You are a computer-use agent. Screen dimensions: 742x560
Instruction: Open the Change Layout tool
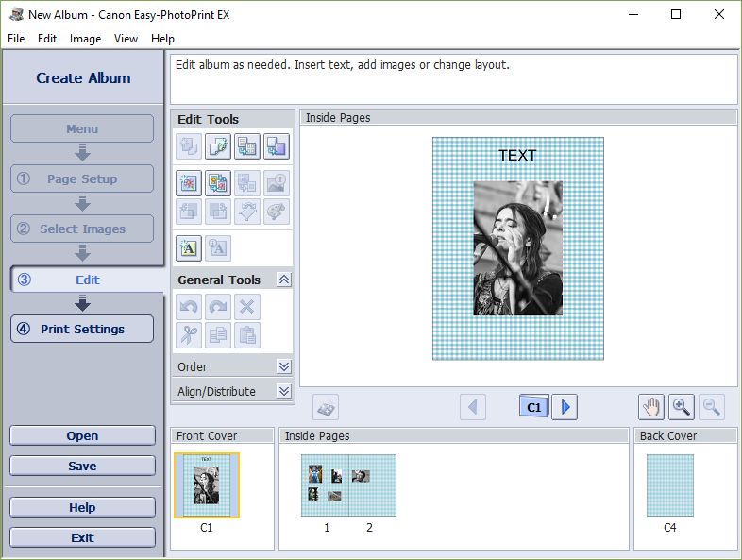click(247, 145)
